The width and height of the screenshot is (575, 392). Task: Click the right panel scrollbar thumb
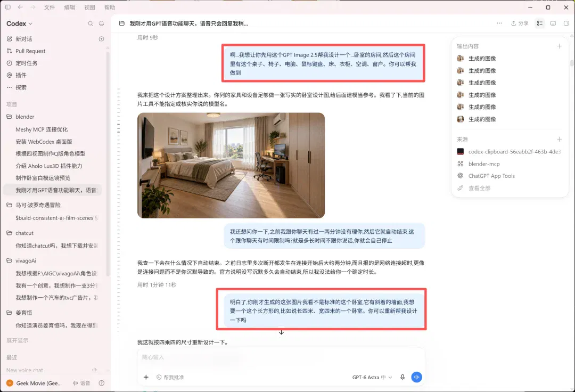572,63
